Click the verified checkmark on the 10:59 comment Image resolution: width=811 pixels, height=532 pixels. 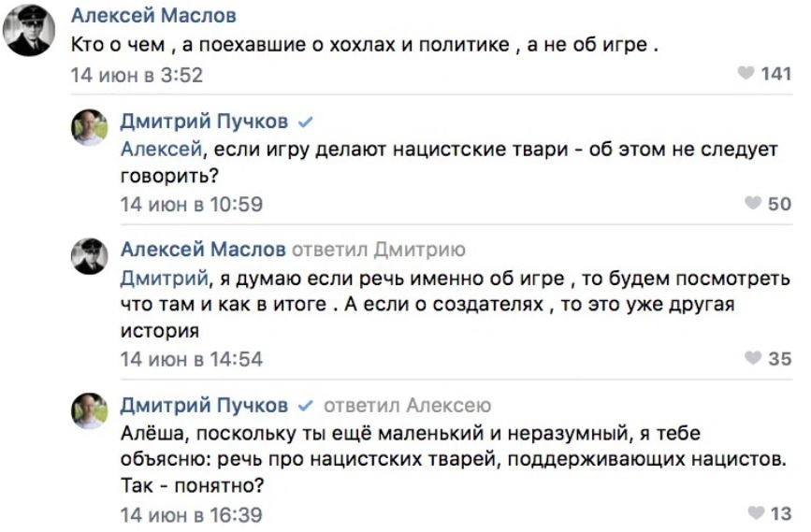coord(304,122)
